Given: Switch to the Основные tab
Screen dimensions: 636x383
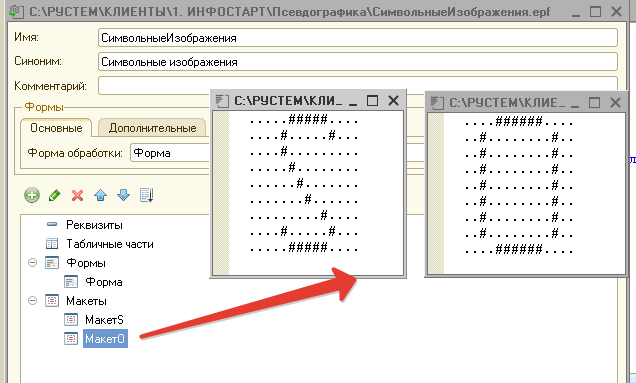Looking at the screenshot, I should coord(56,128).
